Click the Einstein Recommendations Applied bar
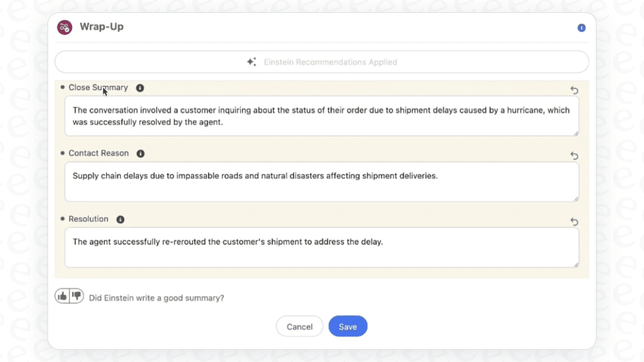Image resolution: width=644 pixels, height=362 pixels. click(330, 62)
